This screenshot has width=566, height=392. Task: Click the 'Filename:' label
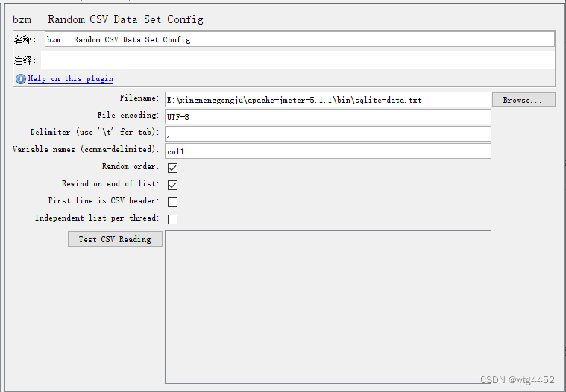139,98
